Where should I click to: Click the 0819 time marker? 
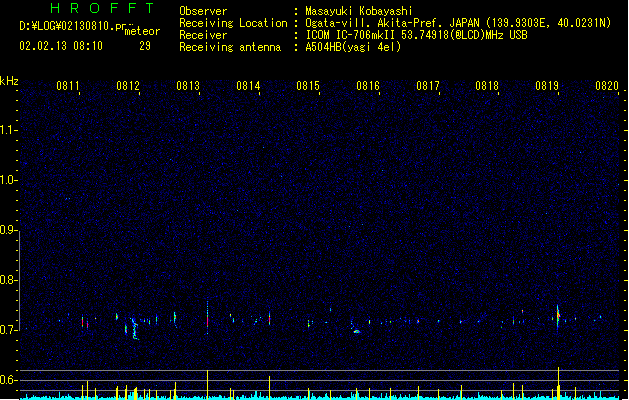(x=547, y=86)
